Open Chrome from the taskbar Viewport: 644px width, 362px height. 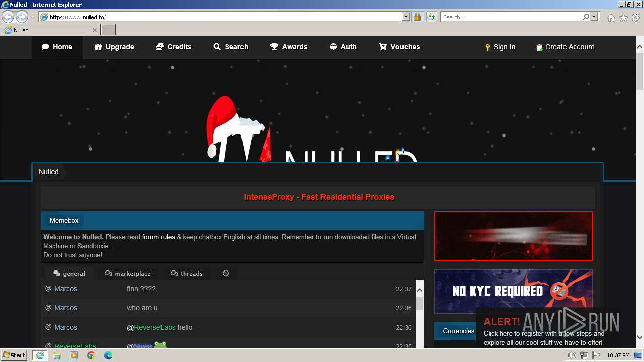pyautogui.click(x=91, y=355)
